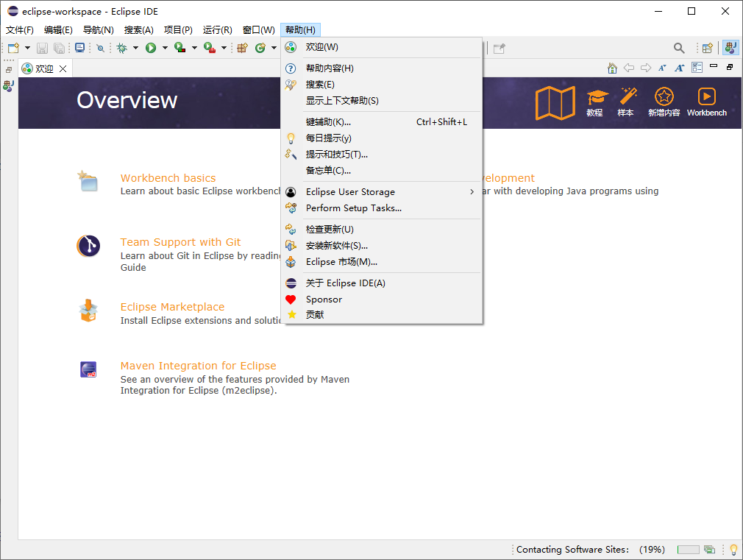The height and width of the screenshot is (560, 743).
Task: Expand the Debug dropdown arrow
Action: 135,48
